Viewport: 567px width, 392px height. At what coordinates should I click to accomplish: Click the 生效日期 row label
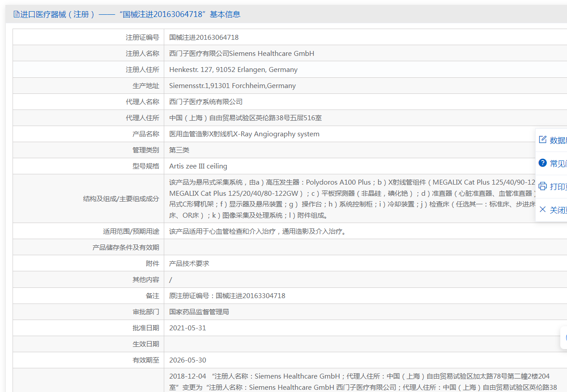click(146, 344)
